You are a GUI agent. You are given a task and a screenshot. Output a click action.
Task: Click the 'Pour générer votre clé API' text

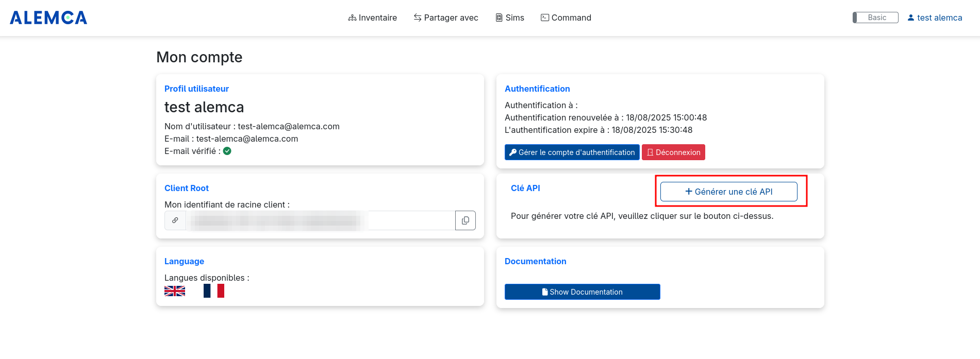pyautogui.click(x=642, y=216)
